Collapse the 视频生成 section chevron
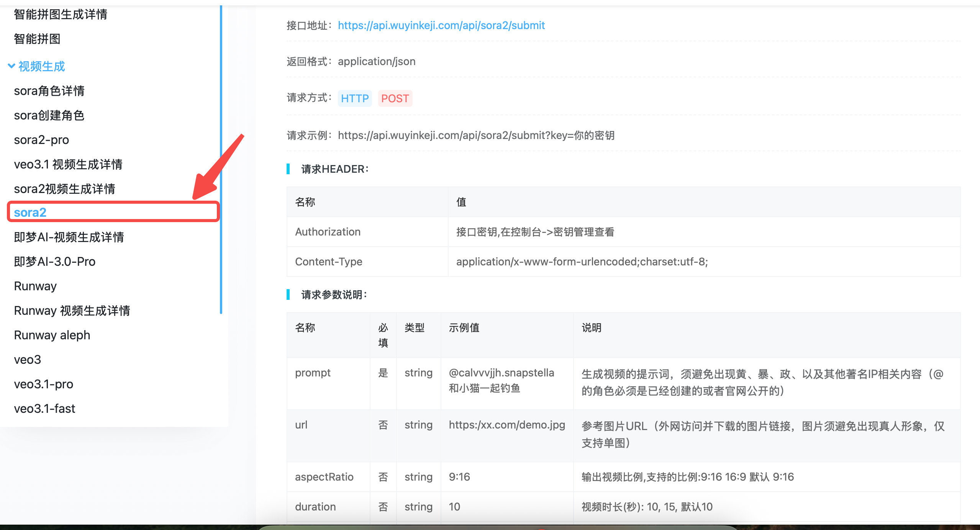The image size is (980, 530). click(11, 67)
